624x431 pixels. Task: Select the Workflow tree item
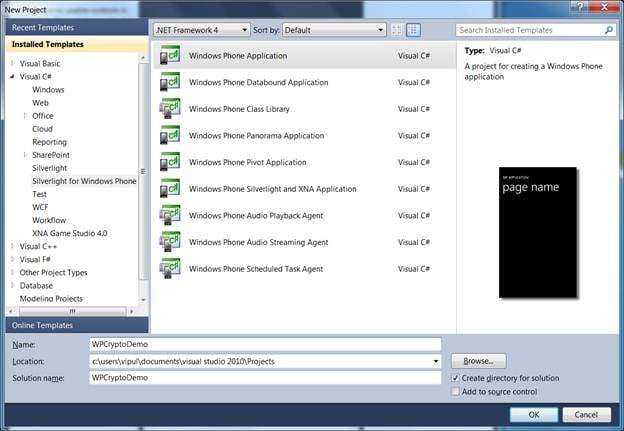pos(49,220)
